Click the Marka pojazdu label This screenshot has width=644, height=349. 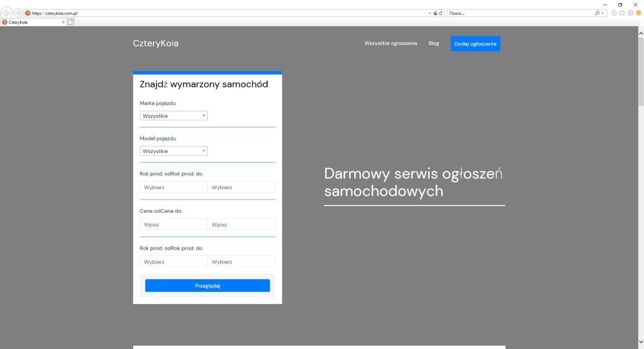point(157,103)
